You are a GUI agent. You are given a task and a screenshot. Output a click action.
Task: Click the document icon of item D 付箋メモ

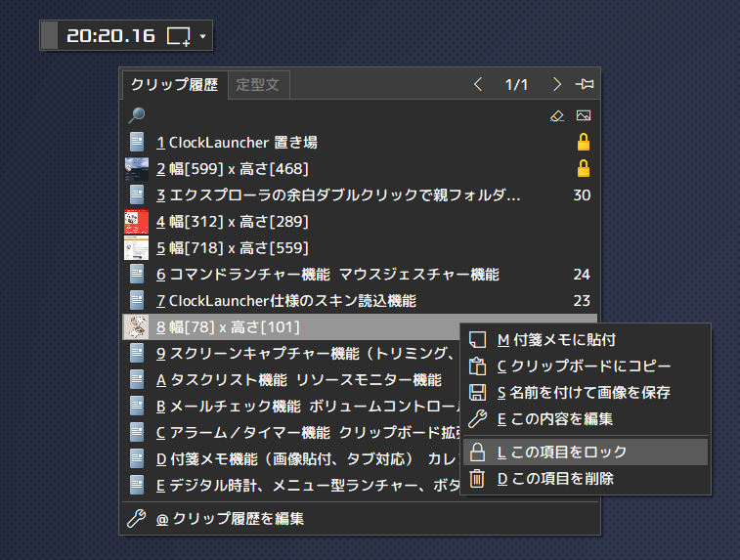[x=137, y=459]
